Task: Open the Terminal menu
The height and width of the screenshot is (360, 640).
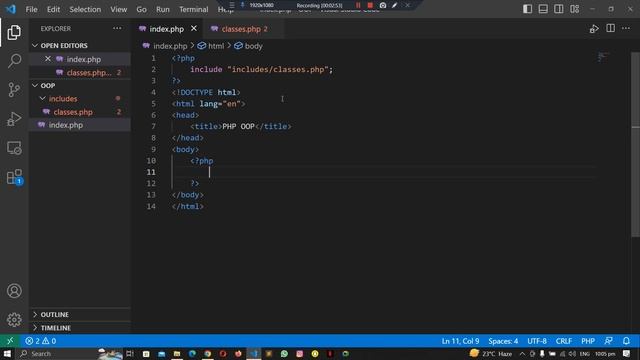Action: coord(193,9)
